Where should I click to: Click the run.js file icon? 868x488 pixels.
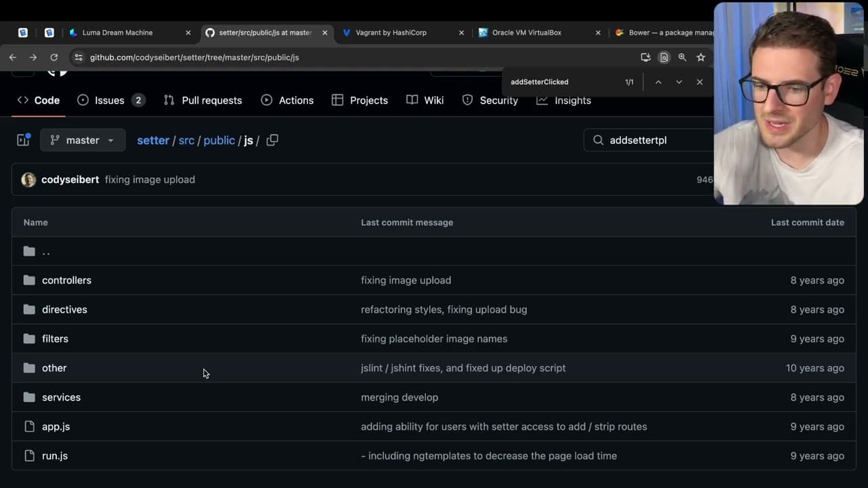(29, 456)
